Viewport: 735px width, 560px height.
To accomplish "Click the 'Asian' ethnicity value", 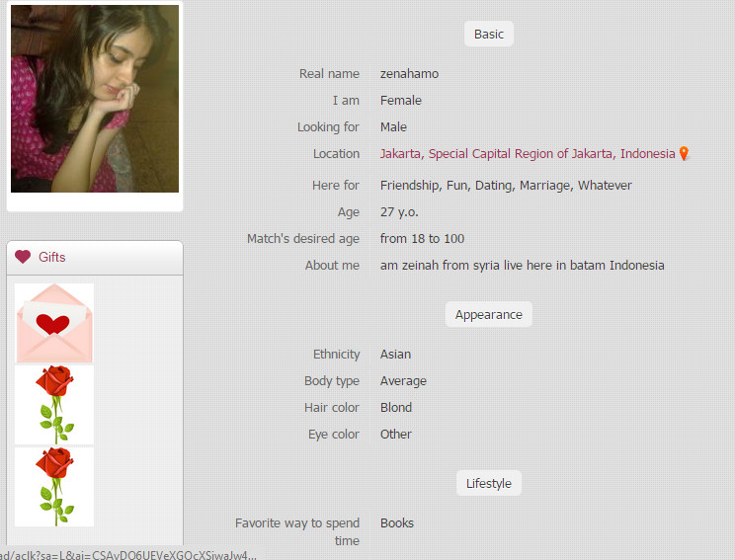I will point(395,355).
